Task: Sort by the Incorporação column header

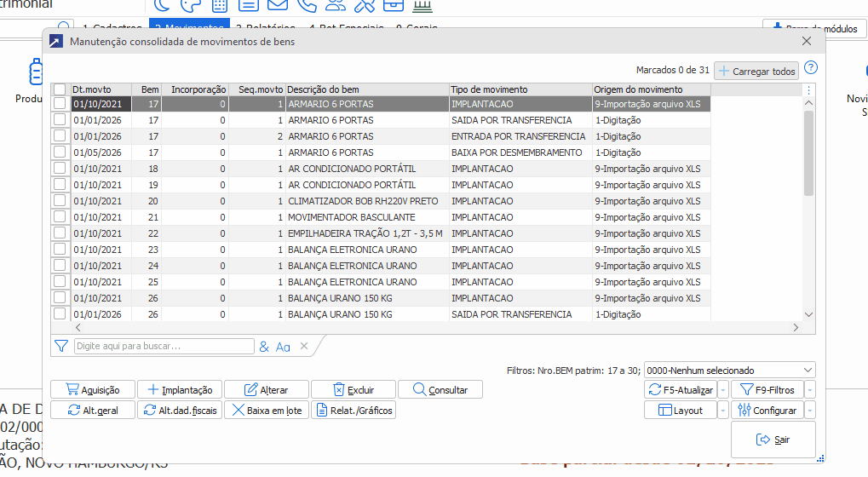Action: [x=195, y=89]
